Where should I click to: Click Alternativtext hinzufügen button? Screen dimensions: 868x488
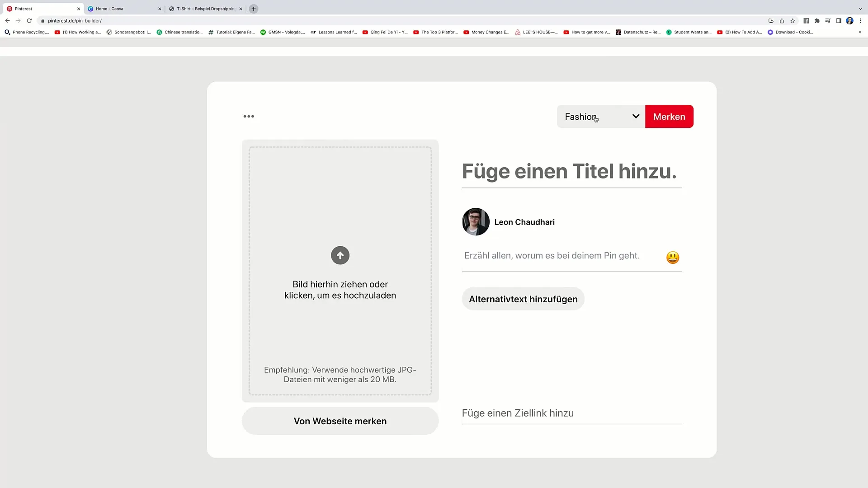coord(524,299)
